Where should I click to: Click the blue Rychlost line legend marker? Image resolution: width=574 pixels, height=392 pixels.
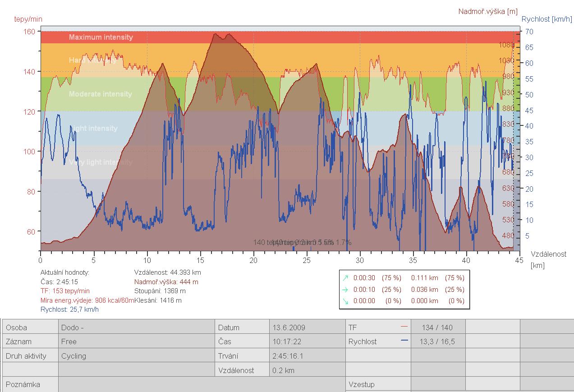click(404, 341)
